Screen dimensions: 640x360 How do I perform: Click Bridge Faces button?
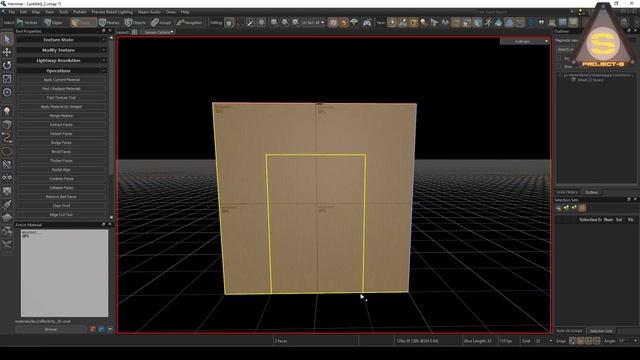click(x=62, y=142)
